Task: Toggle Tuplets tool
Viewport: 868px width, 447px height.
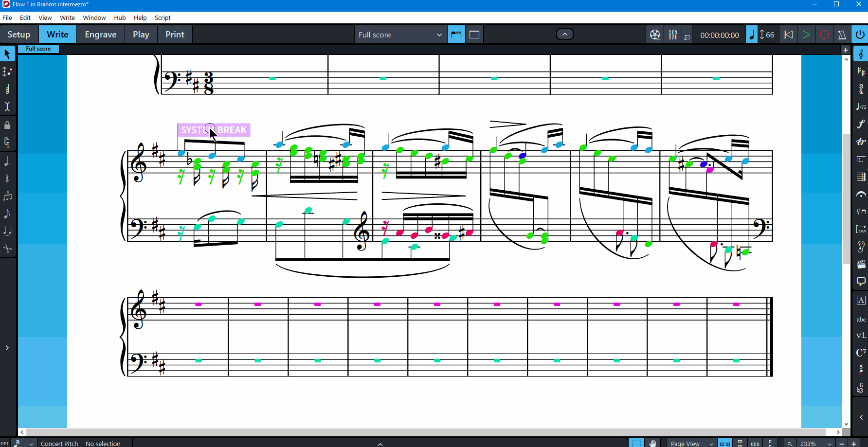Action: point(7,196)
